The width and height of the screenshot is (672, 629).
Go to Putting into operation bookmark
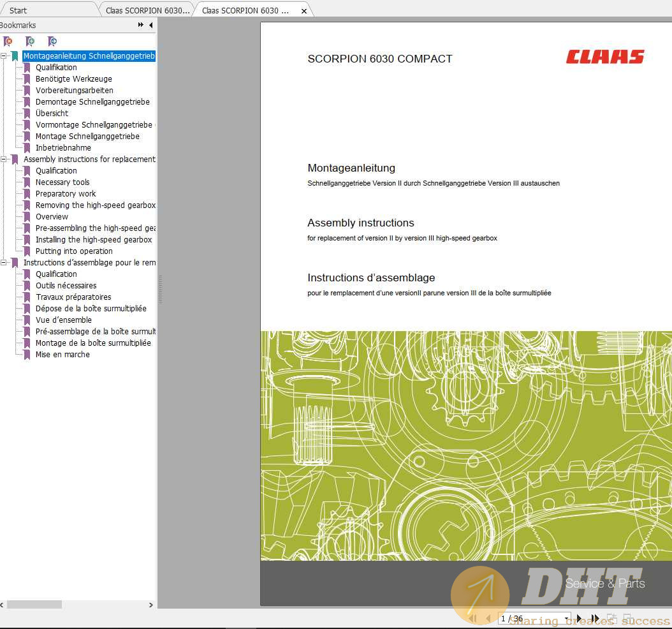click(x=74, y=251)
